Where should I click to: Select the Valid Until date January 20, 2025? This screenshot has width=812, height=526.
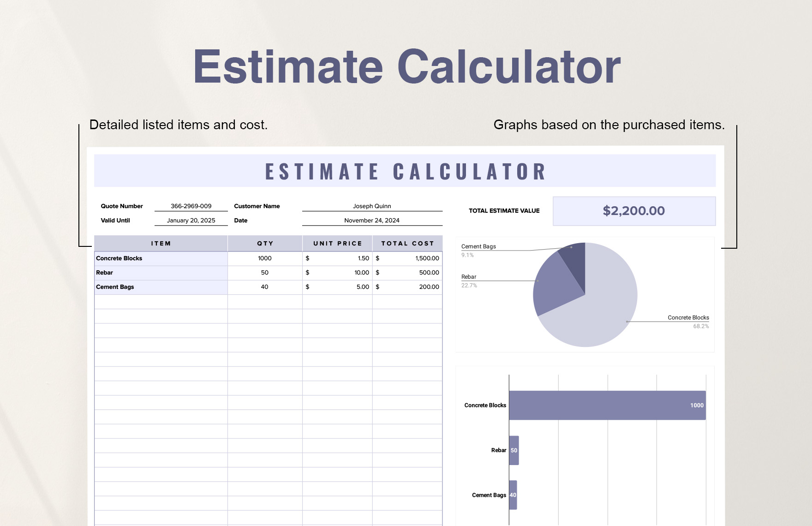tap(191, 221)
